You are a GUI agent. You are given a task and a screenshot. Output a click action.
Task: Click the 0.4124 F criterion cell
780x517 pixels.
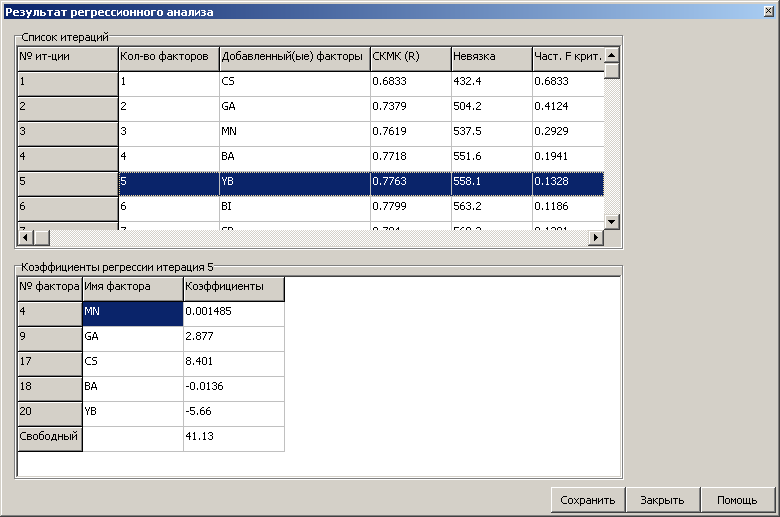(568, 109)
